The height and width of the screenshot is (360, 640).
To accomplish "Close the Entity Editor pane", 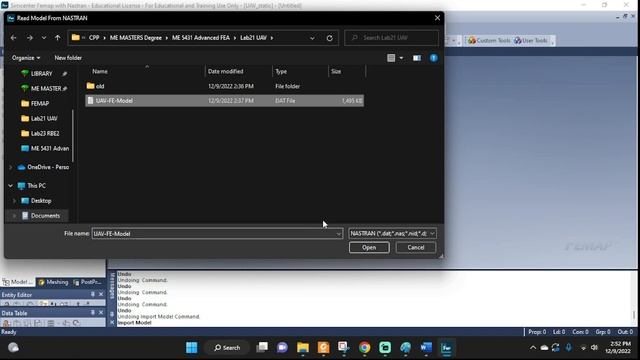I will [x=101, y=295].
